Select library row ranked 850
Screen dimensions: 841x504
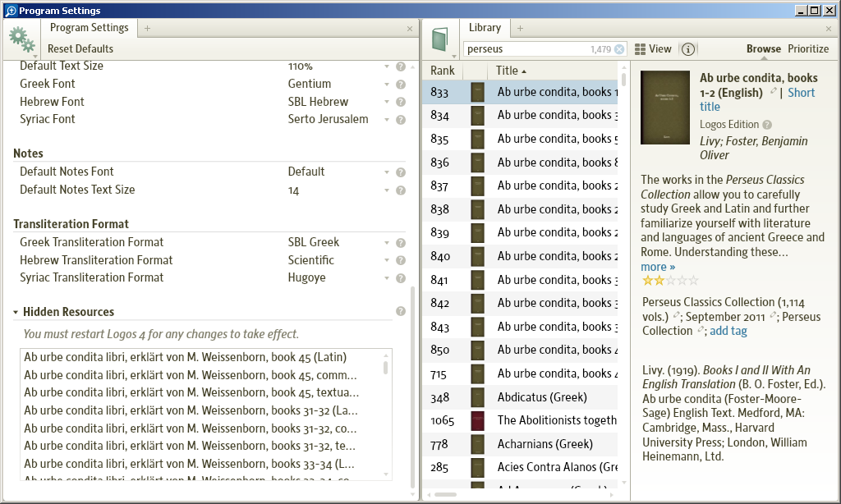click(520, 351)
